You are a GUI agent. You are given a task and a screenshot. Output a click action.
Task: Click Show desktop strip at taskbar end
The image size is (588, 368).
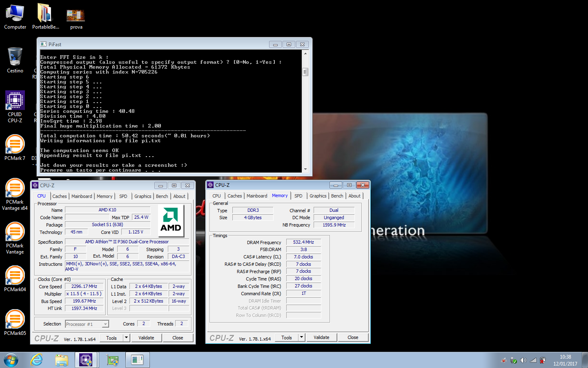click(x=585, y=360)
